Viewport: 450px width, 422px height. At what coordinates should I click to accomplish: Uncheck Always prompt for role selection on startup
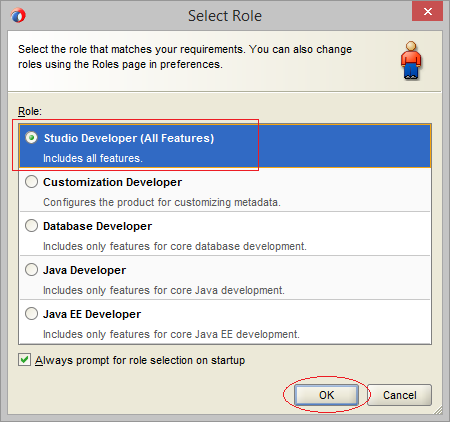coord(24,360)
